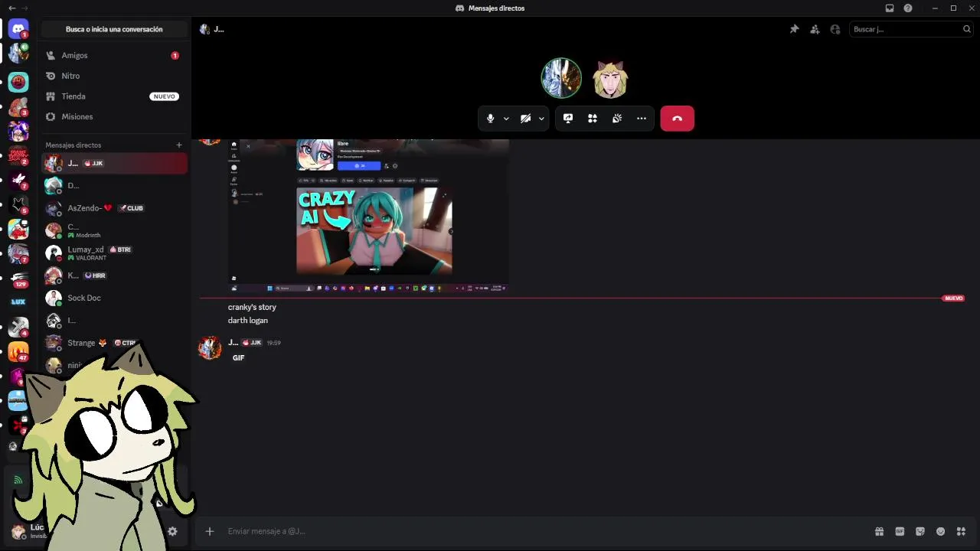Click the blonde cat-ear participant avatar
The height and width of the screenshot is (551, 980).
(610, 78)
